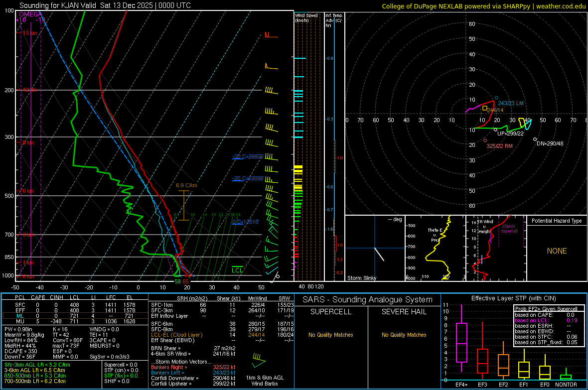The height and width of the screenshot is (390, 588).
Task: Open the weather.cod.edu NEXLAB credit text
Action: (x=484, y=6)
